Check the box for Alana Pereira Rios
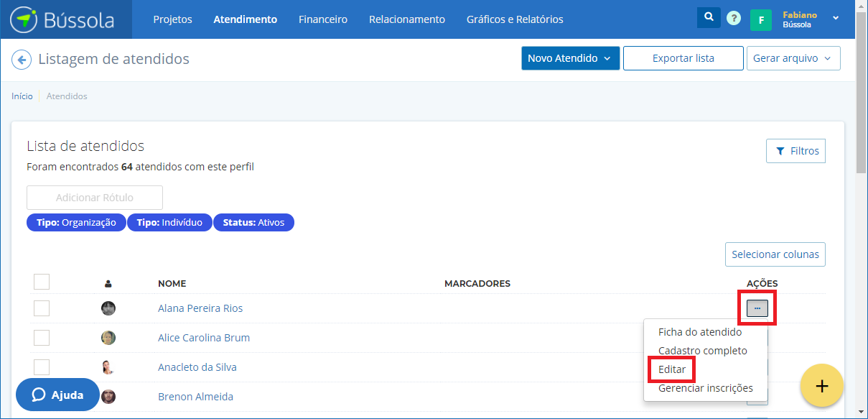Viewport: 868px width, 419px height. [42, 308]
